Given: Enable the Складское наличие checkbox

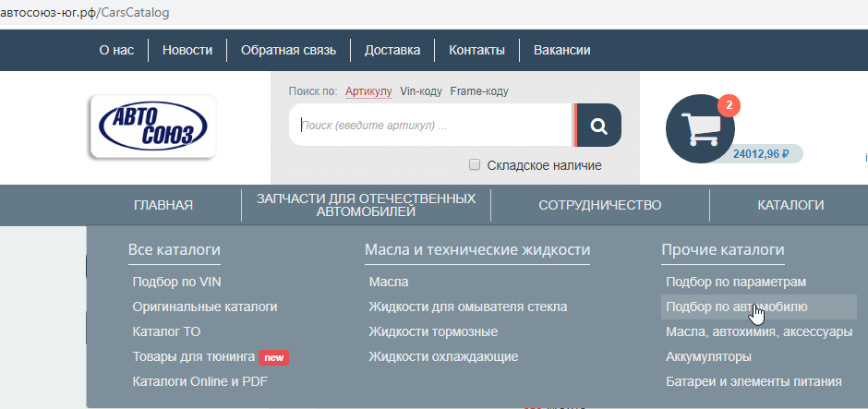Looking at the screenshot, I should tap(475, 165).
